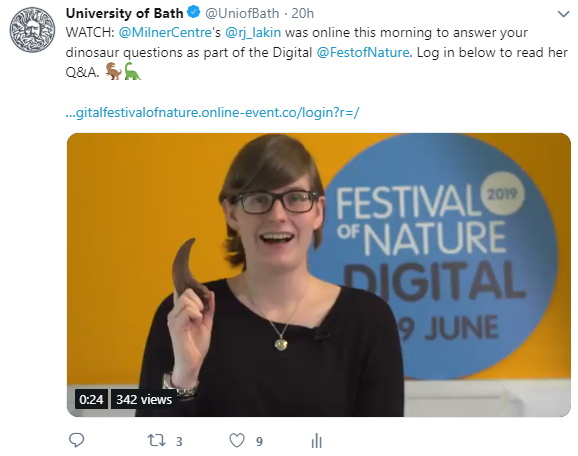Open the @rj_lakin profile mention
The image size is (578, 456).
click(x=253, y=32)
